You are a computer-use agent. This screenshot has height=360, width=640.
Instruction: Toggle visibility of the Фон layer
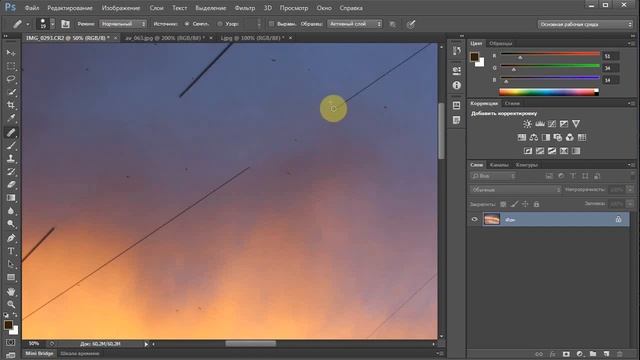(474, 220)
